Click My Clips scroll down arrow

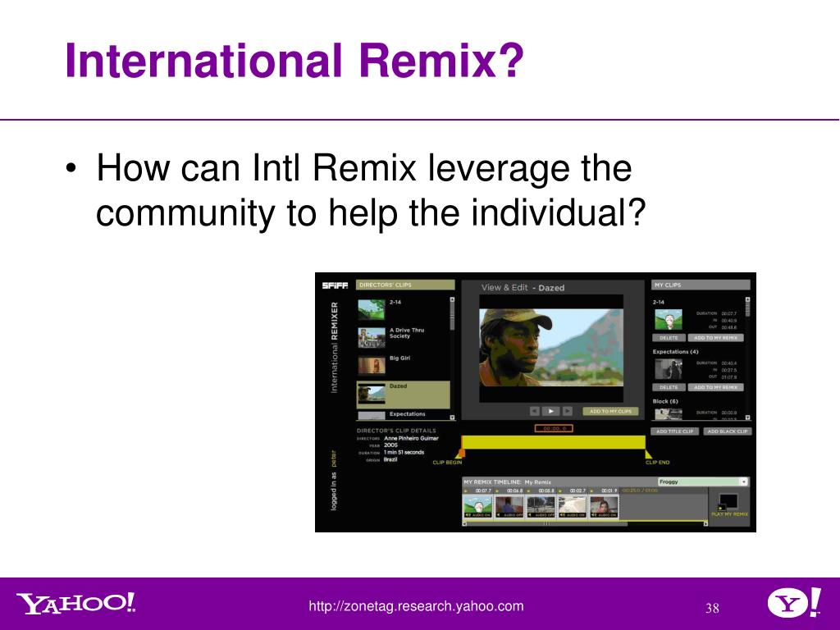(747, 418)
